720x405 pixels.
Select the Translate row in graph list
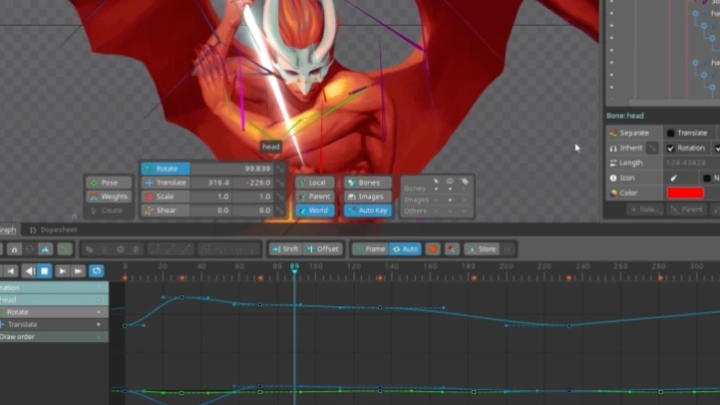(x=54, y=325)
